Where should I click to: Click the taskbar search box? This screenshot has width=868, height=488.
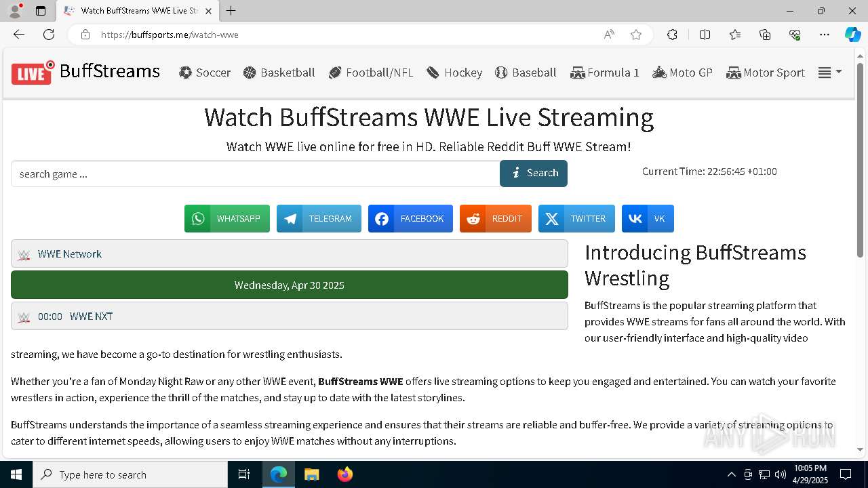(130, 474)
